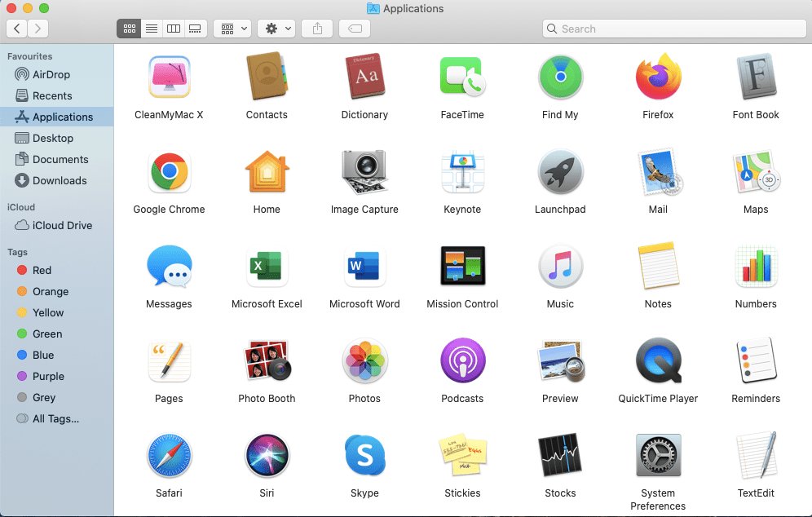The height and width of the screenshot is (517, 812).
Task: Select the System Preferences icon
Action: 658,455
